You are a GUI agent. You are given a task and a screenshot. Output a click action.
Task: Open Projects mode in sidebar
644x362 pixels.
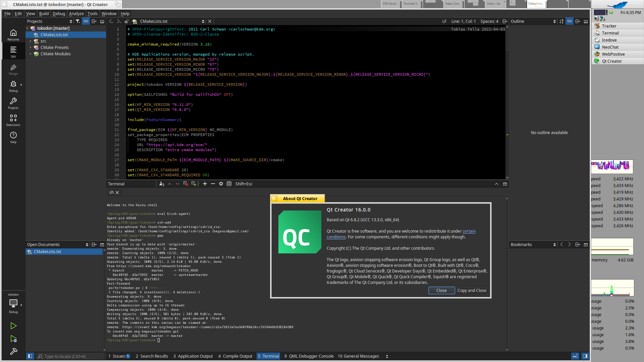tap(13, 103)
